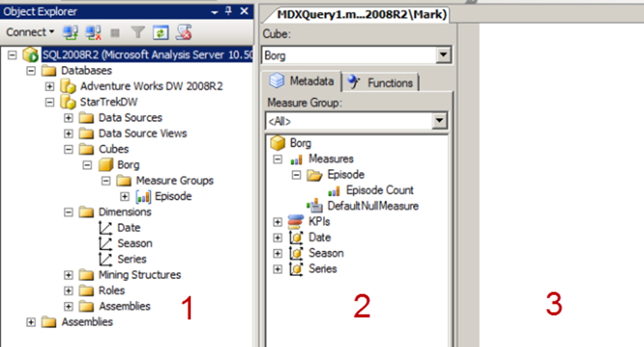644x347 pixels.
Task: Click the Stop square icon
Action: coord(116,32)
